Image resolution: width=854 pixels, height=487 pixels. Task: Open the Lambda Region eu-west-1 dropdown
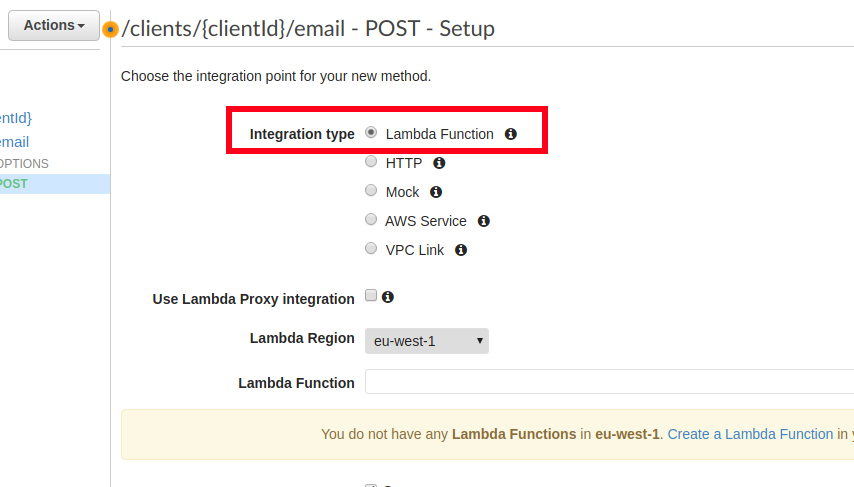point(427,341)
